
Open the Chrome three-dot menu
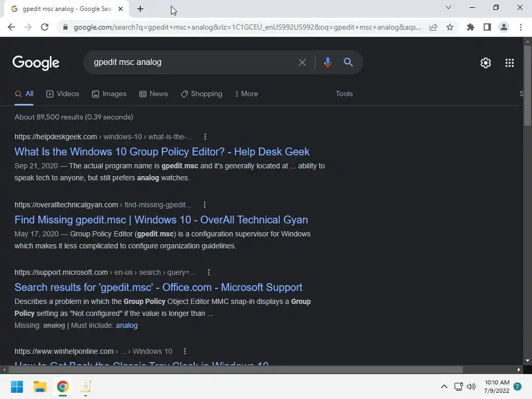click(x=521, y=27)
